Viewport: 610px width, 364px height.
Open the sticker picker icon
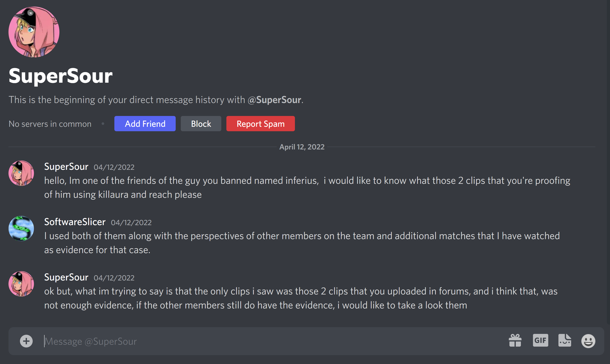click(565, 340)
